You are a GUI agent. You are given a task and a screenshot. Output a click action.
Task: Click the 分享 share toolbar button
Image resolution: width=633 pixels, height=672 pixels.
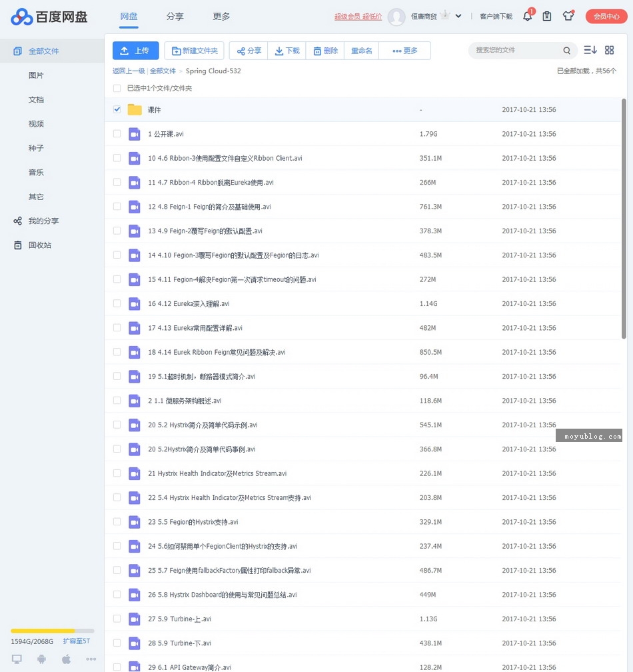coord(249,51)
